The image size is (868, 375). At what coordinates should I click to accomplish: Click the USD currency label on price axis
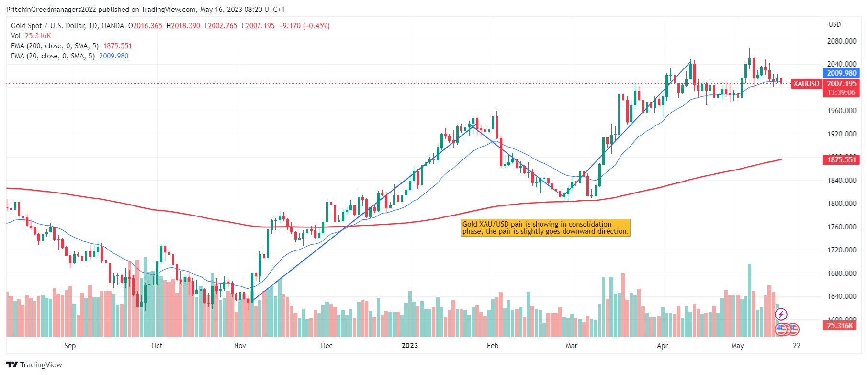click(x=834, y=24)
